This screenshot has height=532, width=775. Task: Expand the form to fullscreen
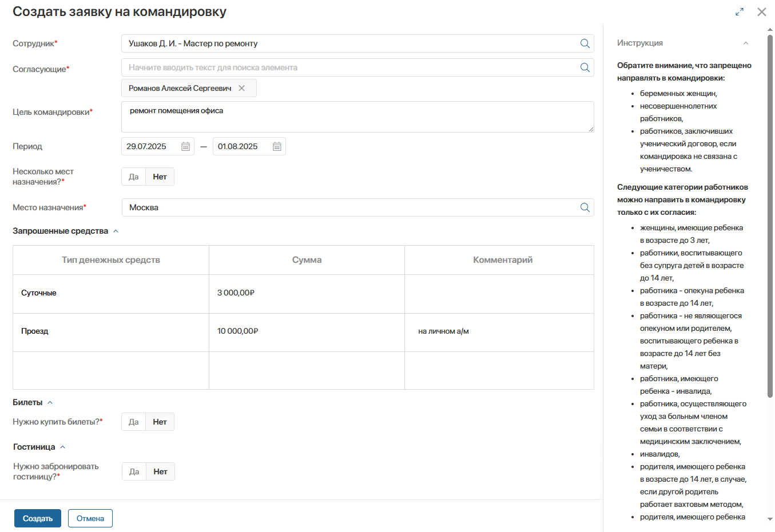740,11
